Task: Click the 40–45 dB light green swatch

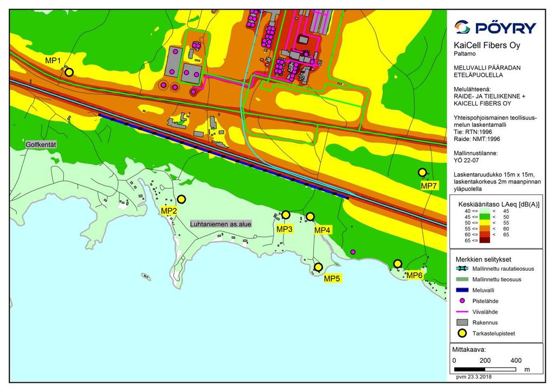Action: (x=485, y=211)
